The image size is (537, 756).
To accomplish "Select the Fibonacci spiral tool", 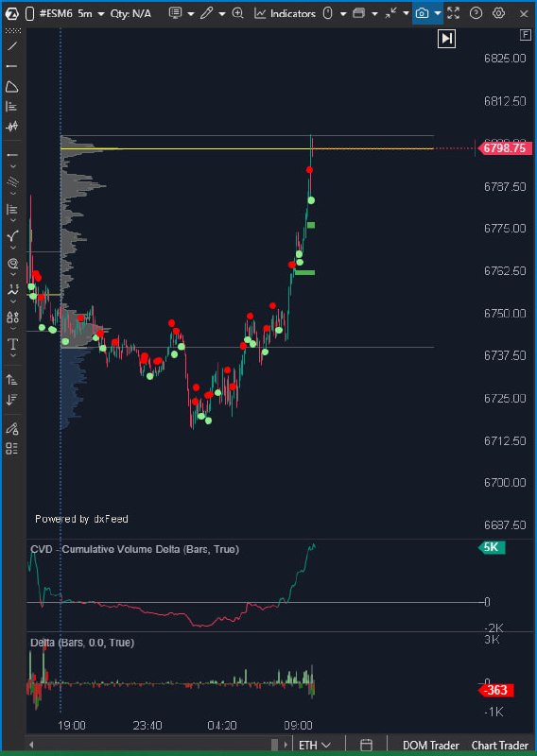I will [12, 264].
